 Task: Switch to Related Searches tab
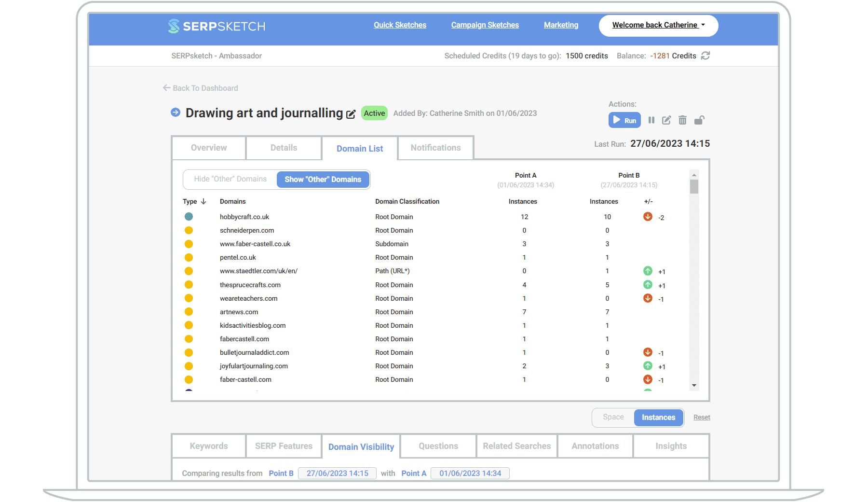point(517,446)
